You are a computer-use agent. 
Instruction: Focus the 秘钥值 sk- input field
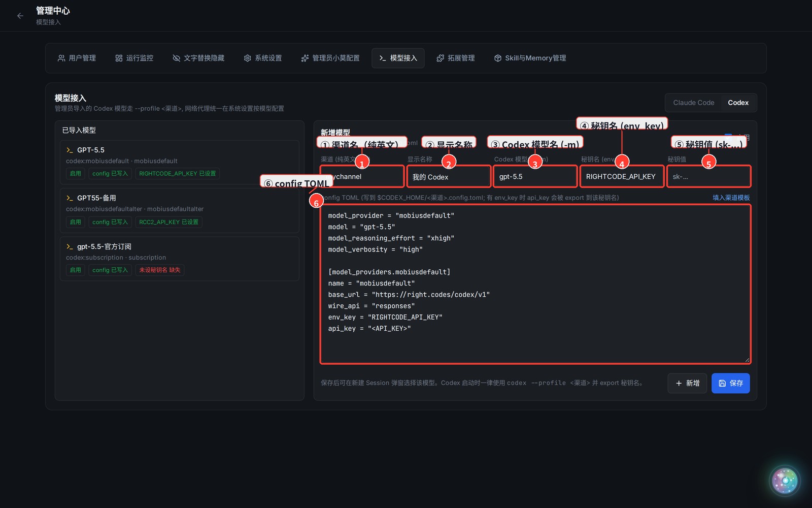pos(708,177)
